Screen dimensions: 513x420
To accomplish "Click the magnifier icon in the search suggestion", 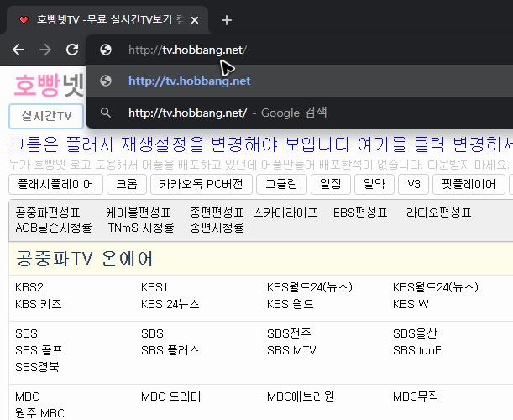I will (106, 113).
